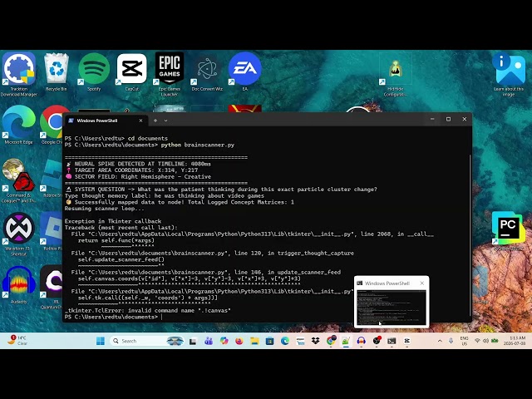Click the 'self.update_scanner_feed()' traceback line
The height and width of the screenshot is (399, 532).
(121, 259)
